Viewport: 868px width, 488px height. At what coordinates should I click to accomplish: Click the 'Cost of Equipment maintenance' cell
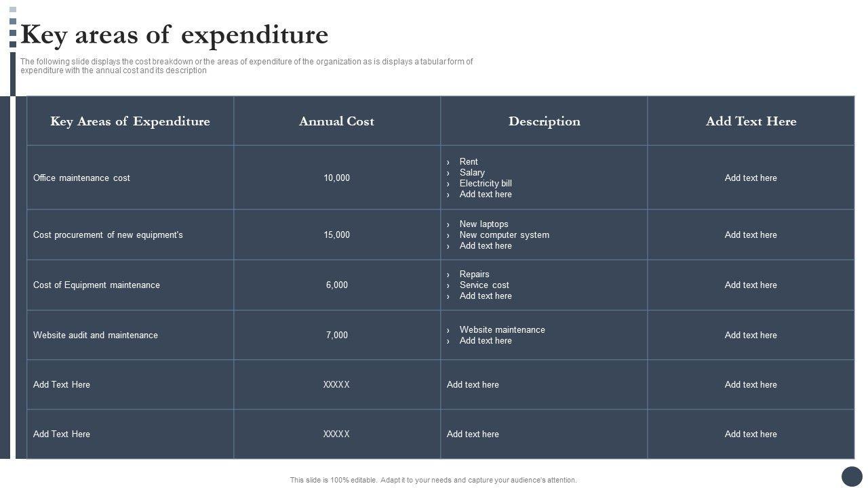coord(96,285)
